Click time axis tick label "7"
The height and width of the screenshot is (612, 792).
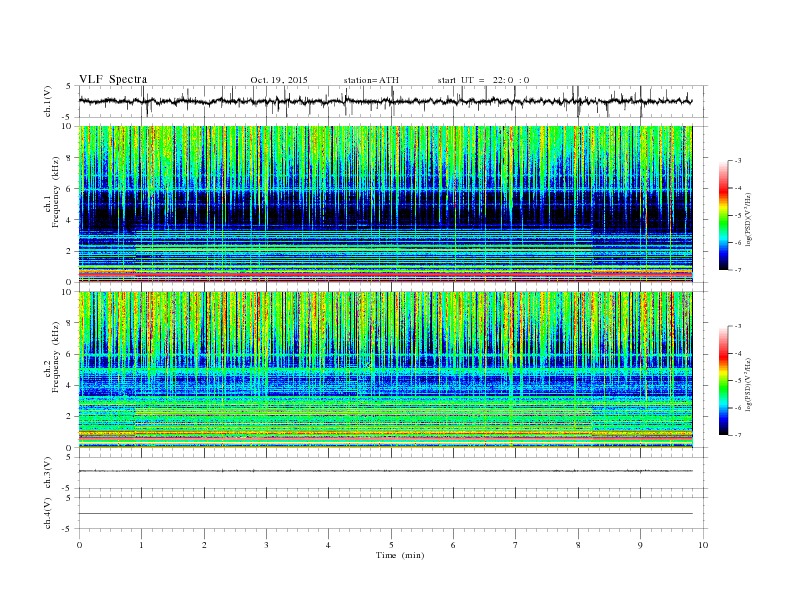click(516, 545)
